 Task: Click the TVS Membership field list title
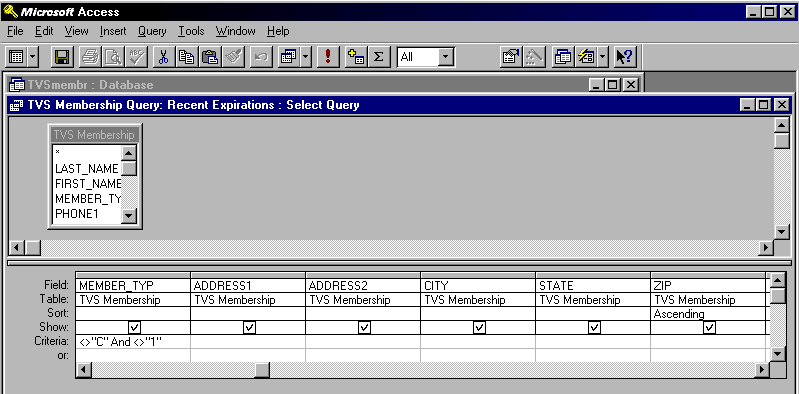94,135
